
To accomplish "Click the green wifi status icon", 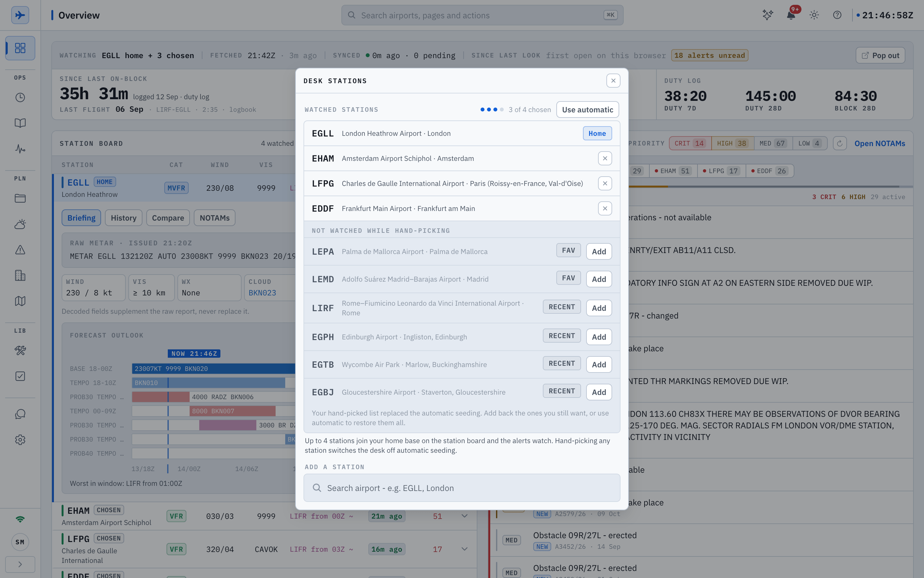I will (x=20, y=519).
